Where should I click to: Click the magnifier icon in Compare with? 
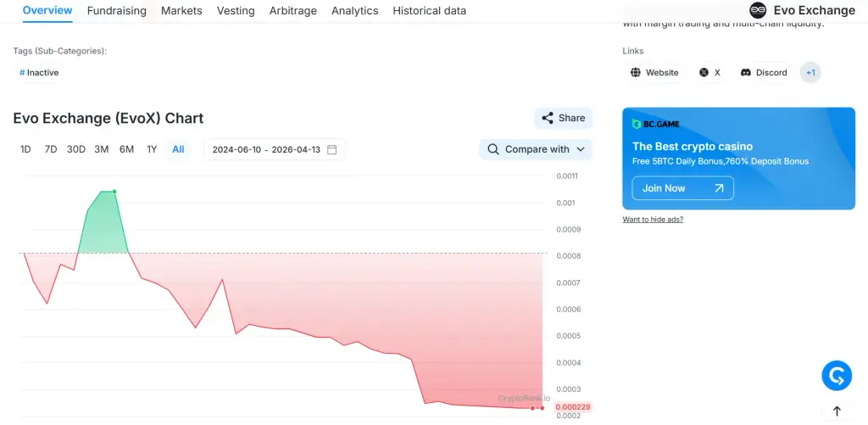(x=492, y=149)
